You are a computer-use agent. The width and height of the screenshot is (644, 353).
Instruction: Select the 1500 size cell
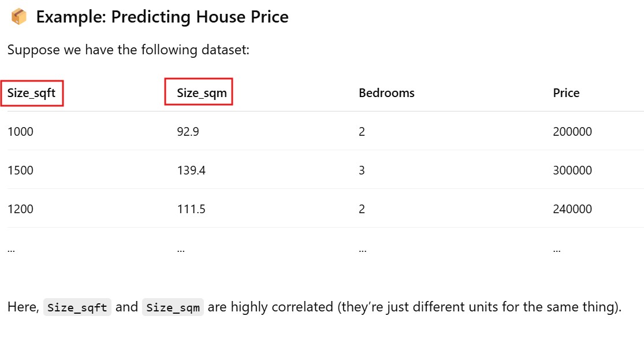coord(20,170)
